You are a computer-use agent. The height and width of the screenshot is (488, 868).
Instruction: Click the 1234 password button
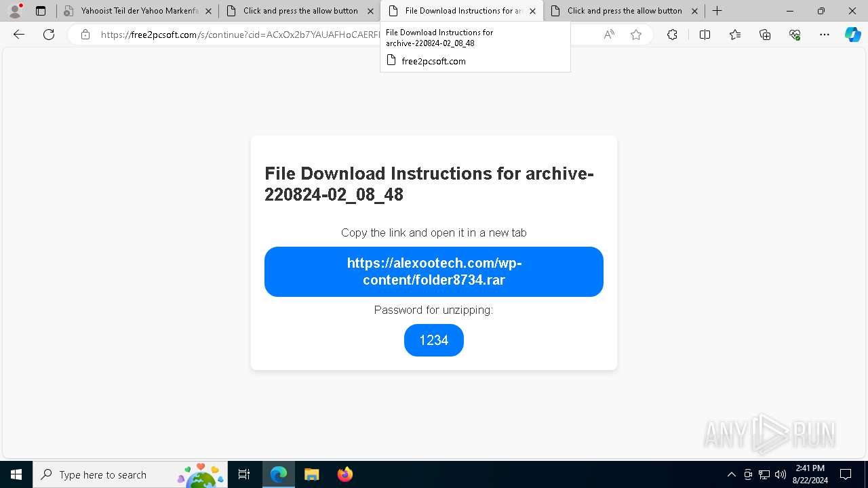434,340
